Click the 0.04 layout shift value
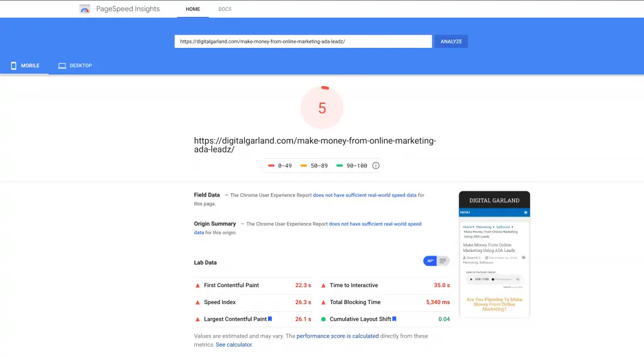Image resolution: width=644 pixels, height=357 pixels. coord(444,319)
